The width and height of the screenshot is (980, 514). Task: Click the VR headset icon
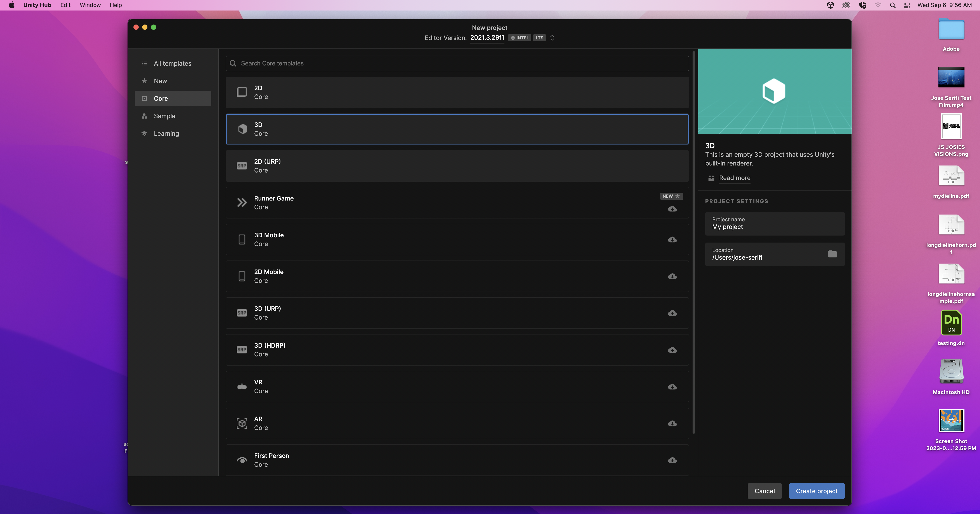(241, 387)
